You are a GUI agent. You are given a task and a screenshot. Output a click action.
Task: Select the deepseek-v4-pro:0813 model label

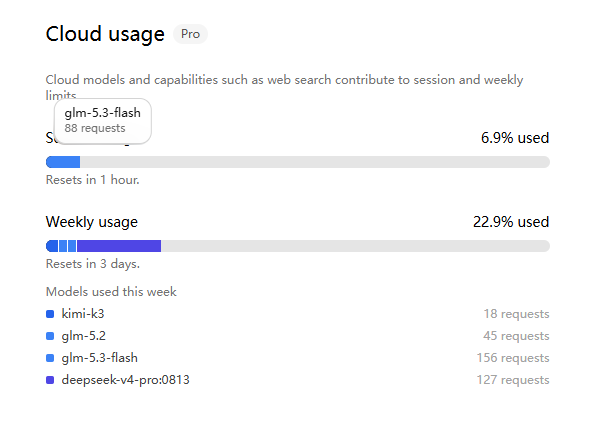point(125,380)
